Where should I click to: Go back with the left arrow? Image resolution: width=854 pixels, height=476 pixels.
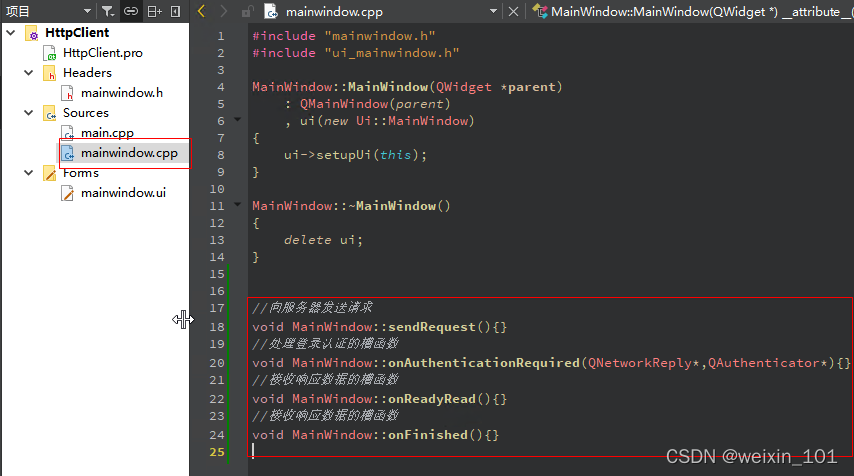[201, 11]
